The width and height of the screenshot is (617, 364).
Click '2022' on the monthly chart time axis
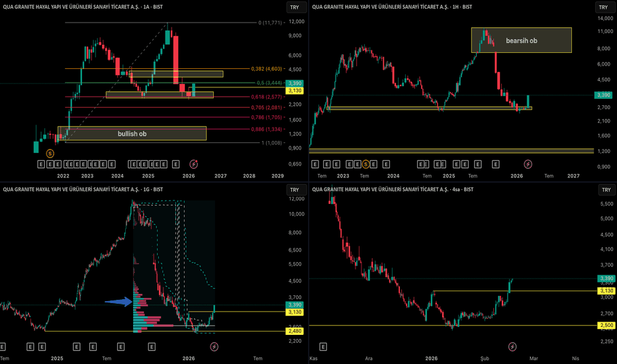pyautogui.click(x=63, y=176)
